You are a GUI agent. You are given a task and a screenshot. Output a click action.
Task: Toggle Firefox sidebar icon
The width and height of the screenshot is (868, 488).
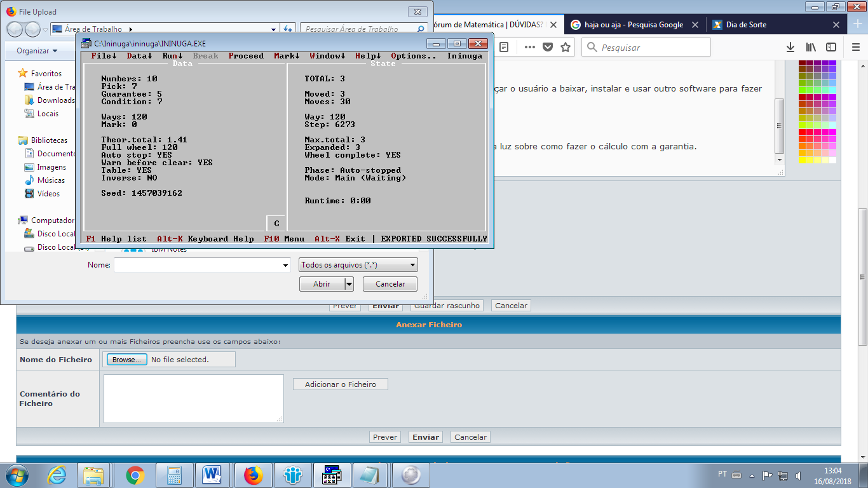[831, 47]
